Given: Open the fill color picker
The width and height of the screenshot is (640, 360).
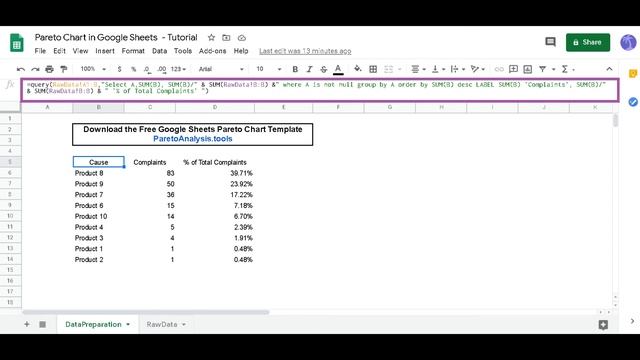Looking at the screenshot, I should click(x=358, y=69).
